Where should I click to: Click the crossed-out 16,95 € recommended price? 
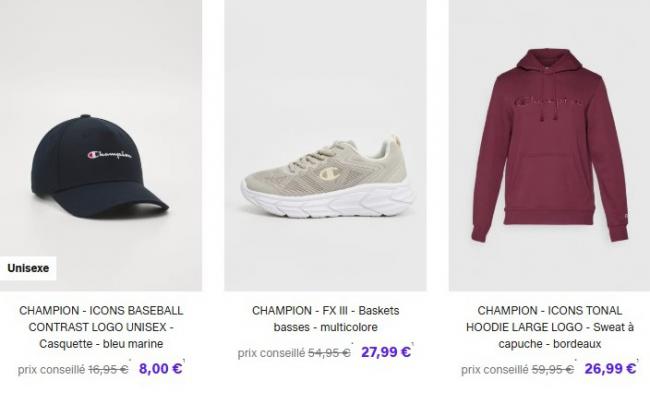109,369
